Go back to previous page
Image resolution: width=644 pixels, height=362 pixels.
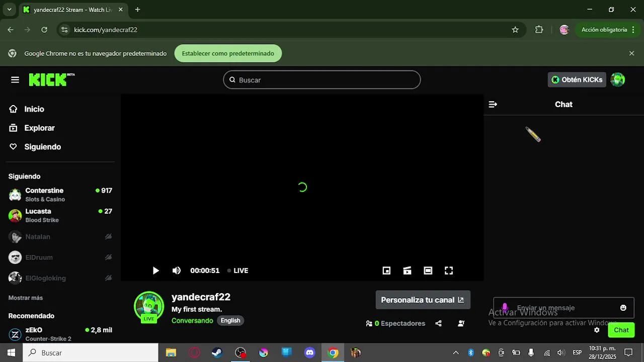(x=11, y=30)
